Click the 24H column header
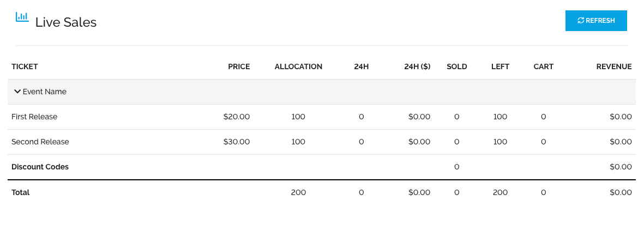Screen dimensions: 644x225 tap(361, 66)
